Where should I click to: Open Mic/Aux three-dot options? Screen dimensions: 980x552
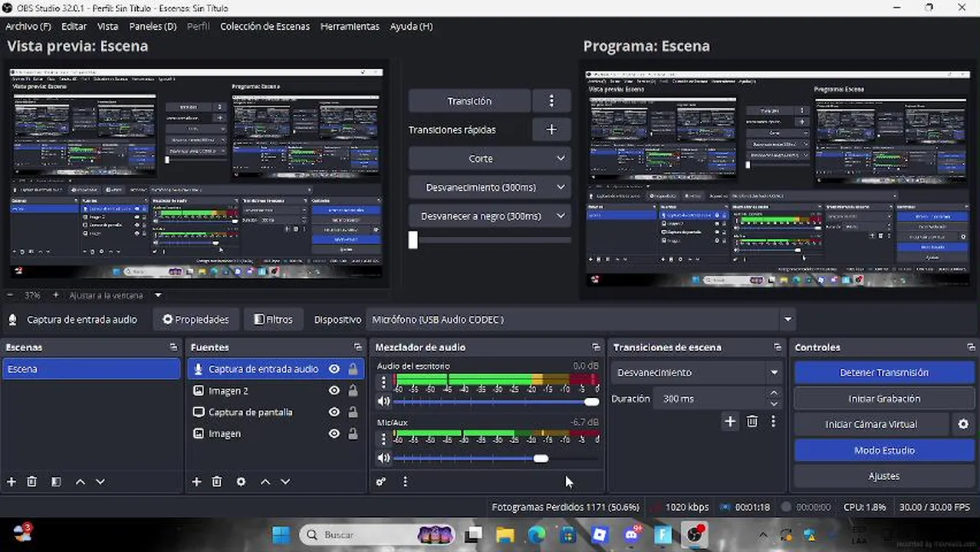(383, 439)
